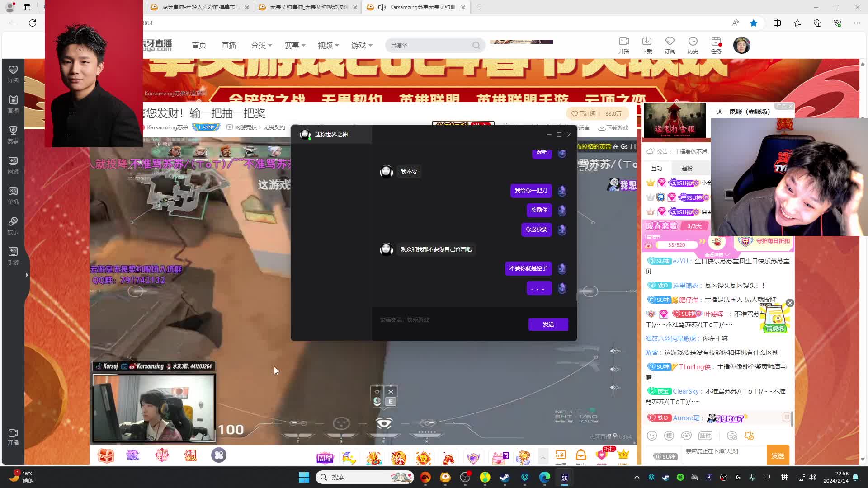Screen dimensions: 868x488
Task: Close the 赢虎粮 floating popup
Action: 790,303
